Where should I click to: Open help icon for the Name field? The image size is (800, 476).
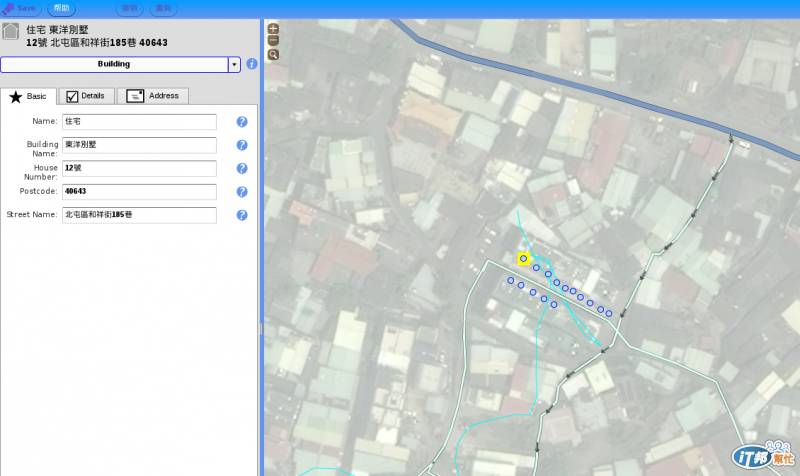tap(242, 121)
